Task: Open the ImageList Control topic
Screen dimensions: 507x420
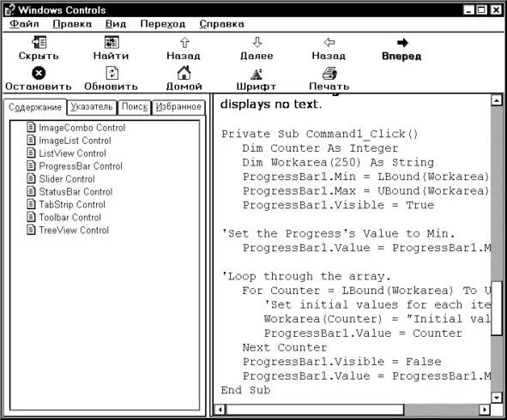Action: (x=75, y=141)
